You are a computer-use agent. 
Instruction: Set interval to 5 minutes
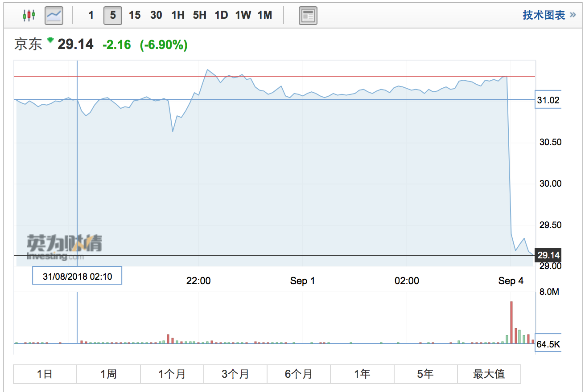pyautogui.click(x=113, y=16)
